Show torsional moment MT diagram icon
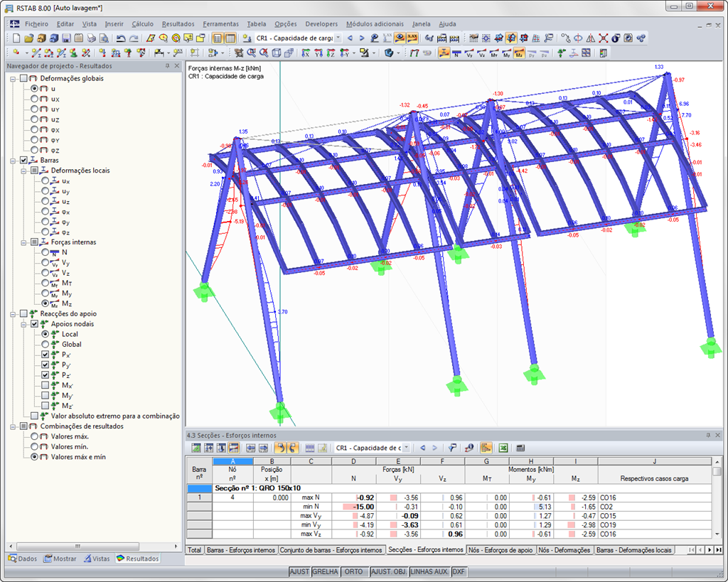Viewport: 728px width, 582px height. pyautogui.click(x=494, y=53)
